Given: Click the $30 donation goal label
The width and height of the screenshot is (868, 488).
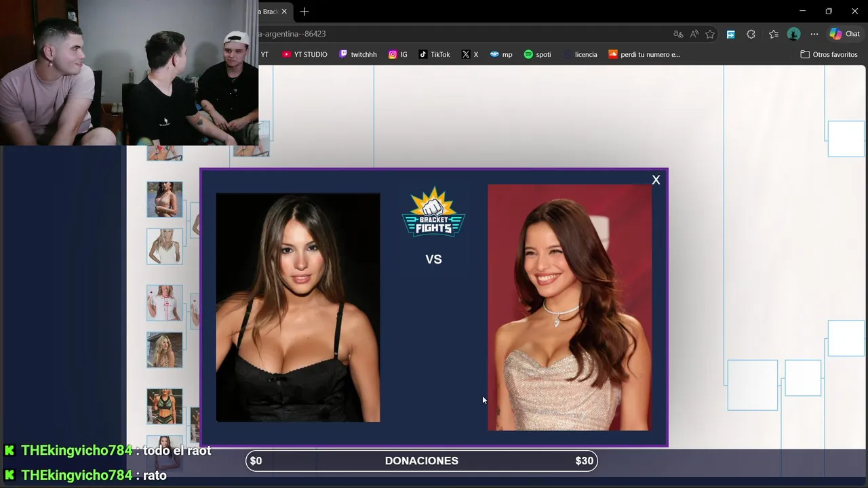Looking at the screenshot, I should coord(584,461).
